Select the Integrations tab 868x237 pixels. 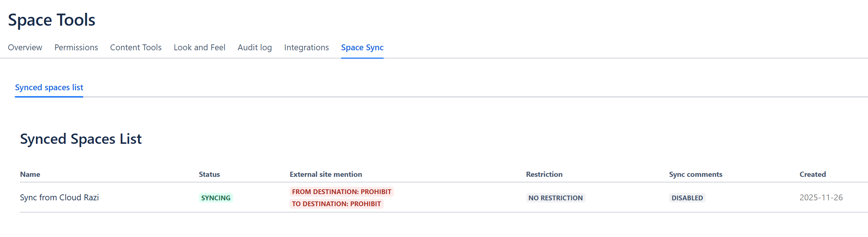[306, 47]
